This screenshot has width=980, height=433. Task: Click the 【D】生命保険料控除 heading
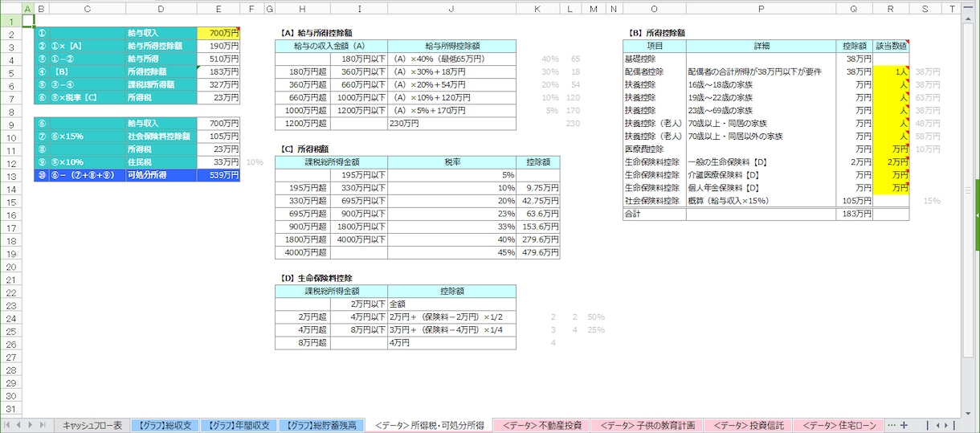tap(316, 278)
